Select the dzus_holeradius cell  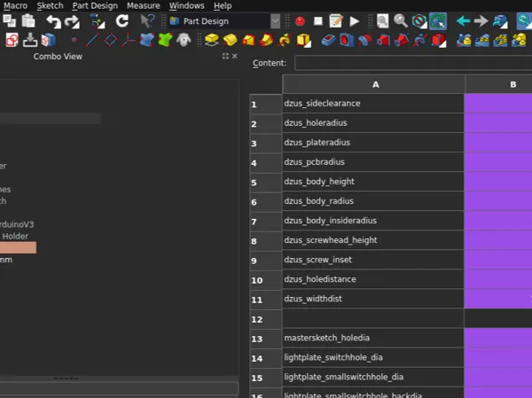(373, 123)
